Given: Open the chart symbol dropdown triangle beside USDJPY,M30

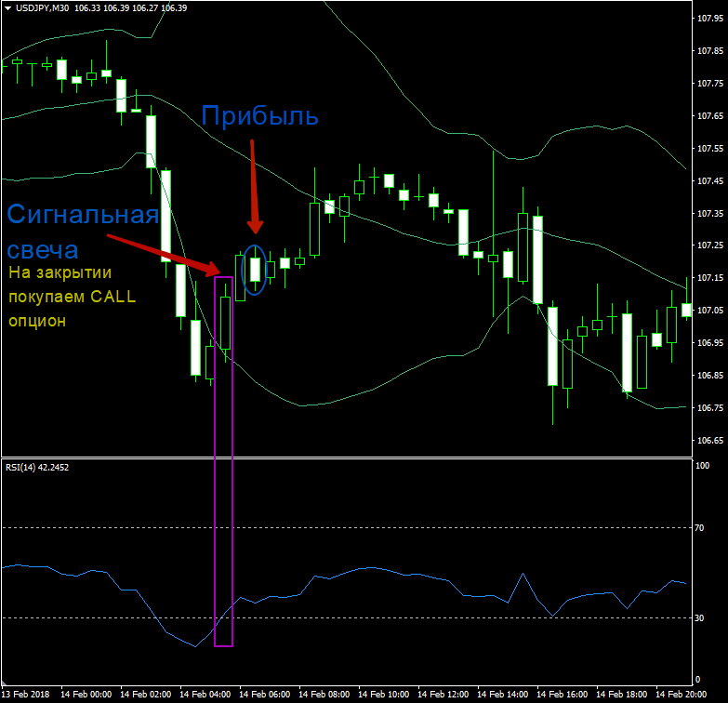Looking at the screenshot, I should coord(7,7).
